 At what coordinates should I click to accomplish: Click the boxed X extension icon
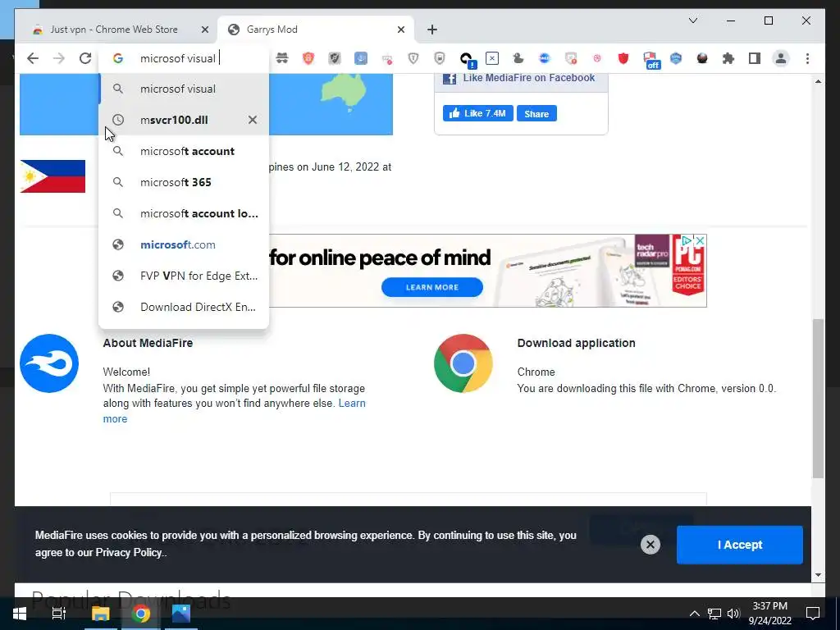[x=492, y=58]
